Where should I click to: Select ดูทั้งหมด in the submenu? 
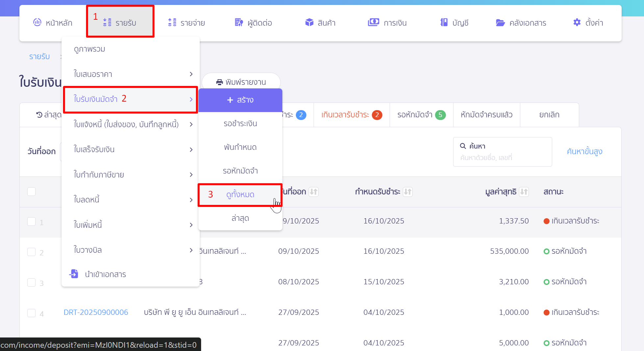(x=240, y=195)
